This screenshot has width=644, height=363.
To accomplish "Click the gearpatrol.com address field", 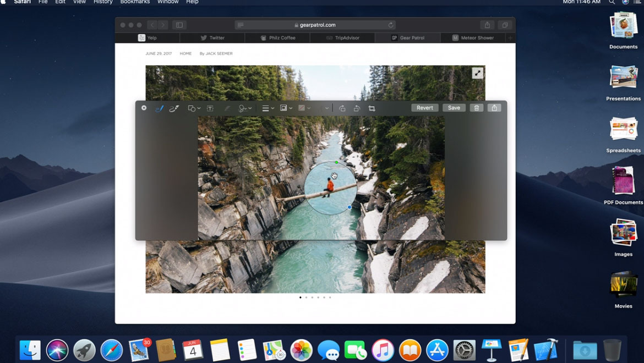I will click(x=315, y=25).
